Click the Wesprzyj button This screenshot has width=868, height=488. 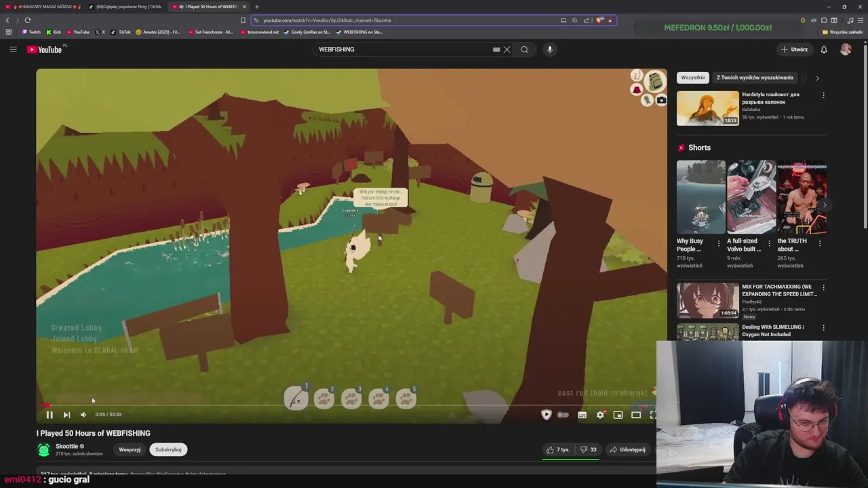(x=130, y=449)
